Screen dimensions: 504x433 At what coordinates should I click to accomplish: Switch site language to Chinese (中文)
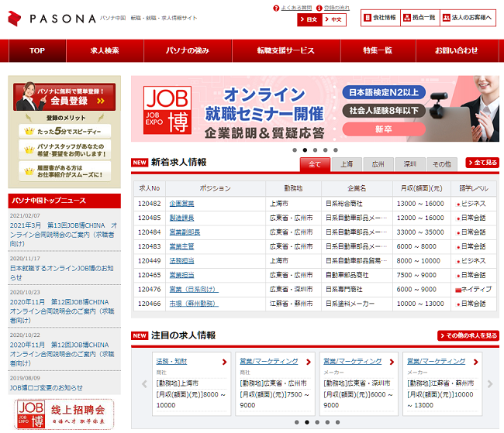334,19
